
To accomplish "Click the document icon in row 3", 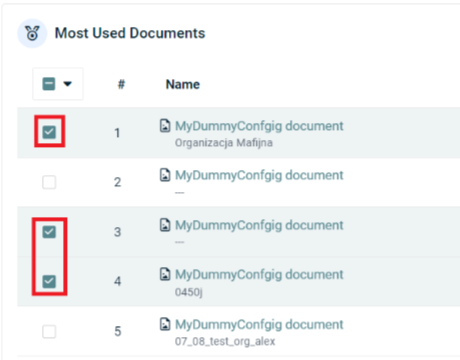I will point(165,225).
